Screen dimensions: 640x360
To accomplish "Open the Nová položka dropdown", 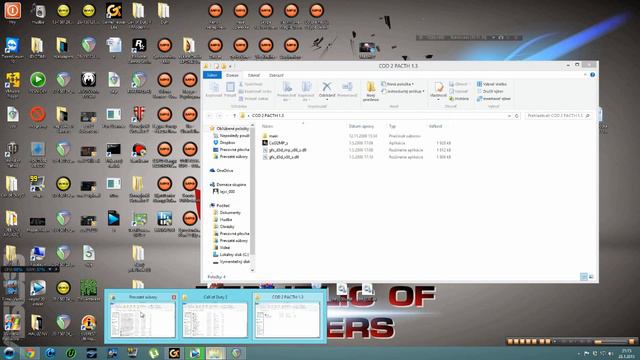I will (x=398, y=84).
